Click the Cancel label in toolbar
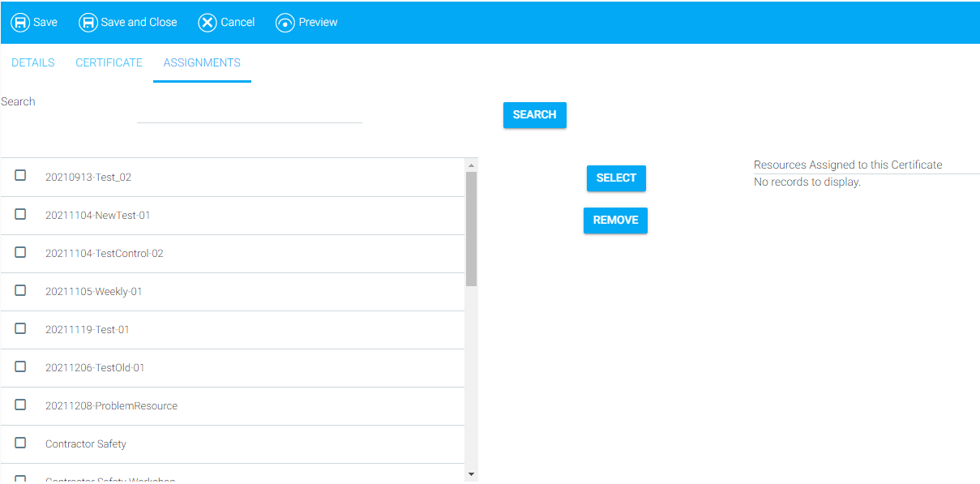 [x=238, y=23]
